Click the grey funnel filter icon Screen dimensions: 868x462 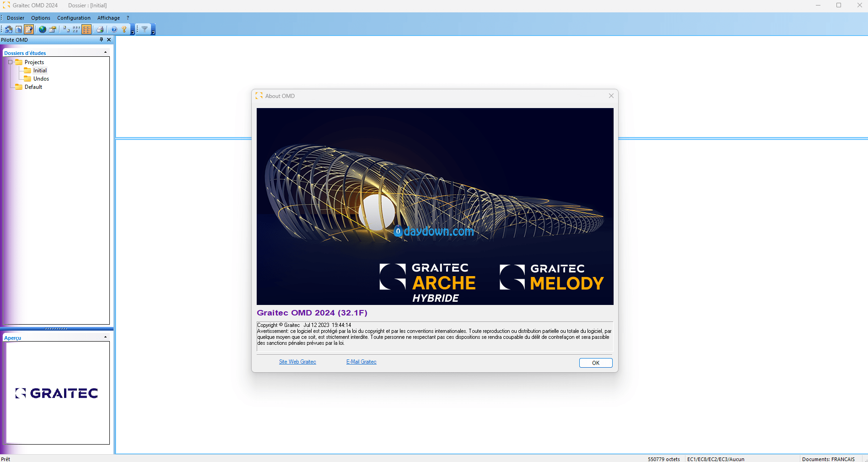click(x=145, y=29)
